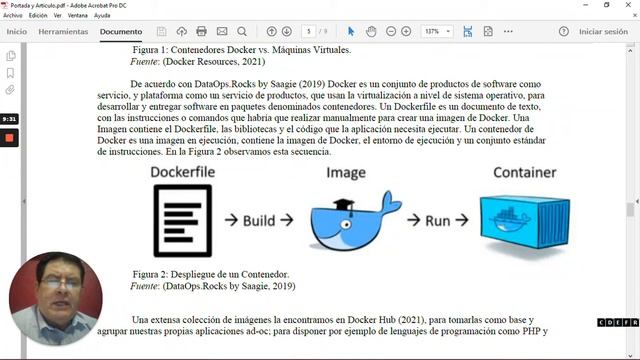Open the help question mark icon
Screen dimensions: 640x360
pyautogui.click(x=564, y=31)
